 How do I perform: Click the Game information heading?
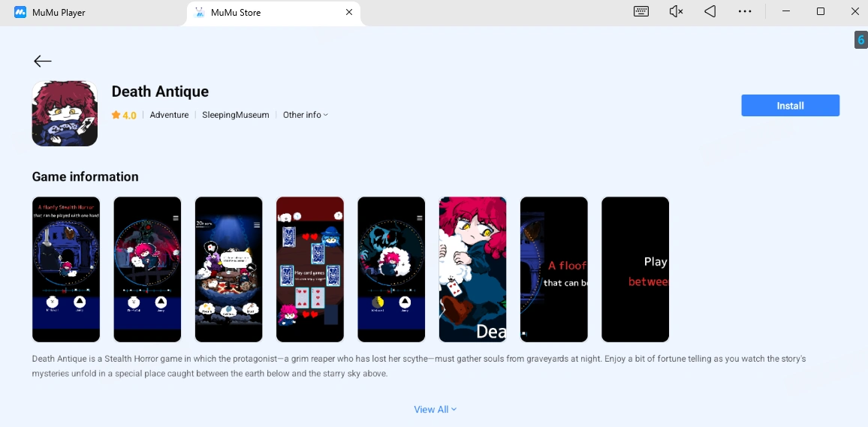click(x=86, y=176)
